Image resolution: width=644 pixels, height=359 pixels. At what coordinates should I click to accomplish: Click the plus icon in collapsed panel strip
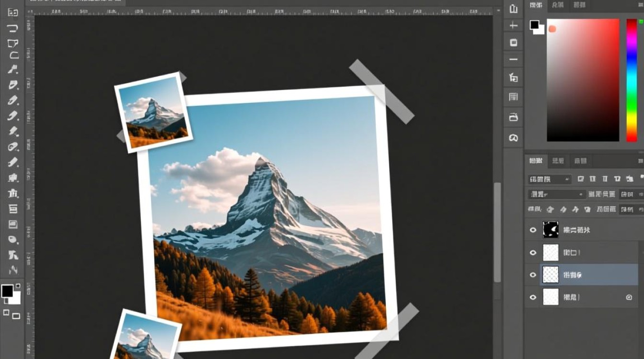[514, 25]
